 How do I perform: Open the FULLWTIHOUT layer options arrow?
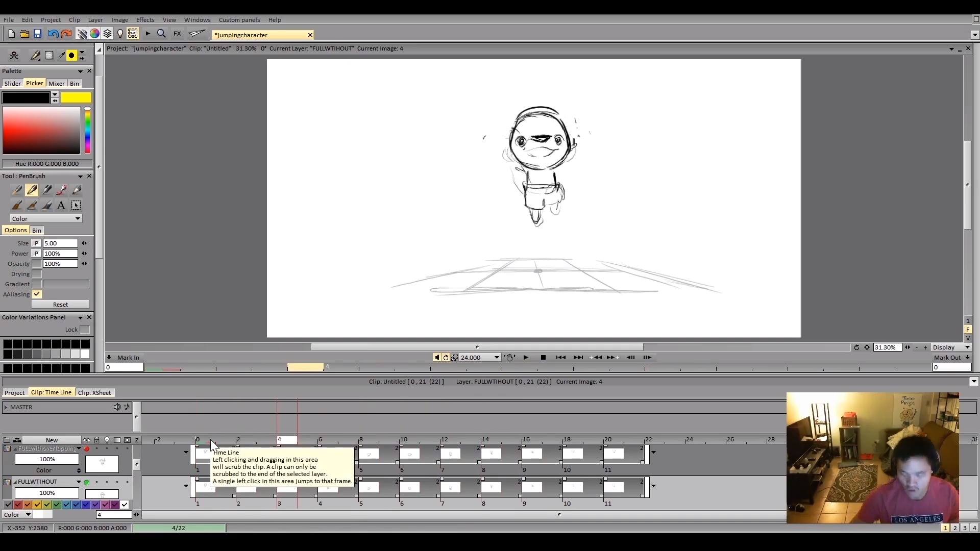point(79,482)
